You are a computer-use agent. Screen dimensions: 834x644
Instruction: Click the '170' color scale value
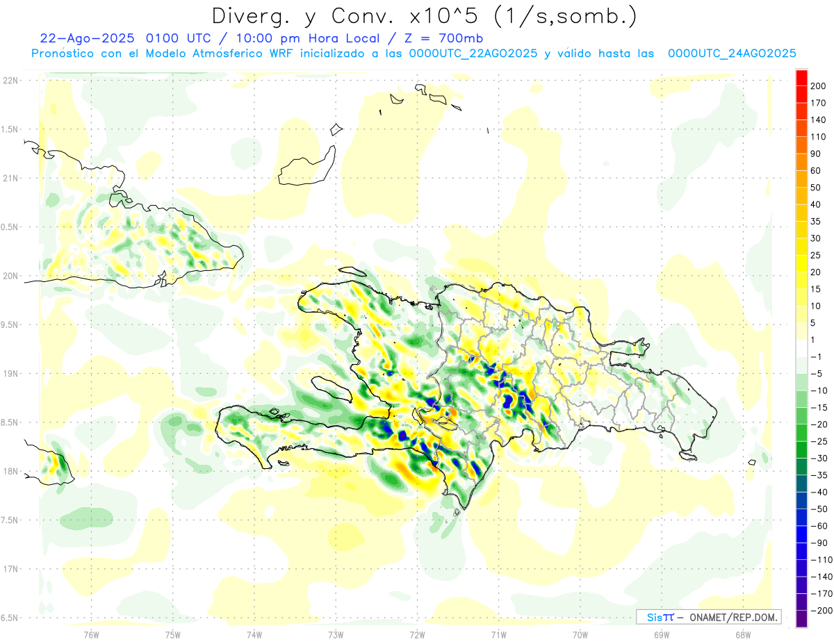click(819, 103)
